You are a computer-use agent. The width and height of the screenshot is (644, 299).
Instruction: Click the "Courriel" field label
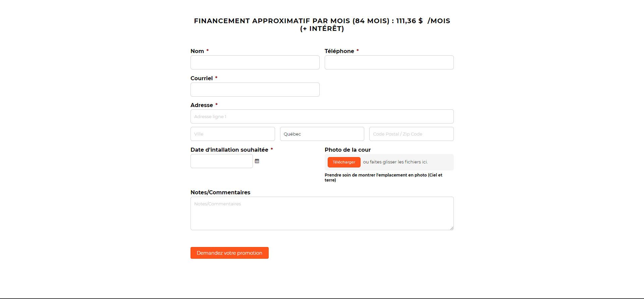tap(202, 78)
